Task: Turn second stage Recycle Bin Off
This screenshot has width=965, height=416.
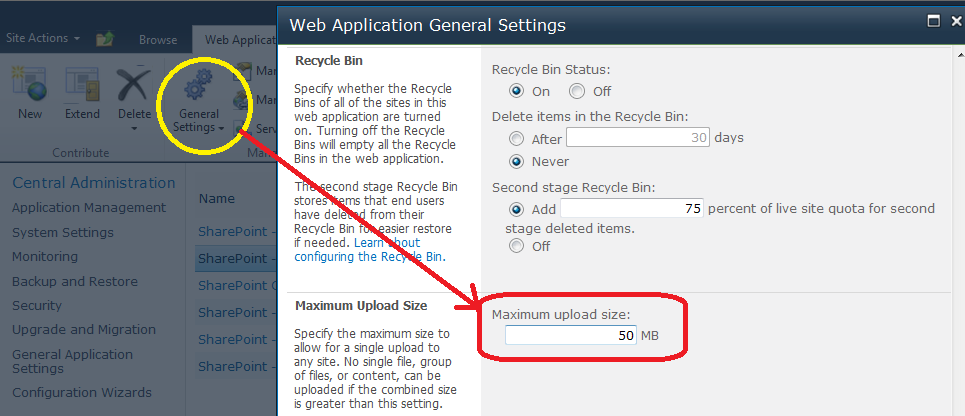Action: [516, 246]
